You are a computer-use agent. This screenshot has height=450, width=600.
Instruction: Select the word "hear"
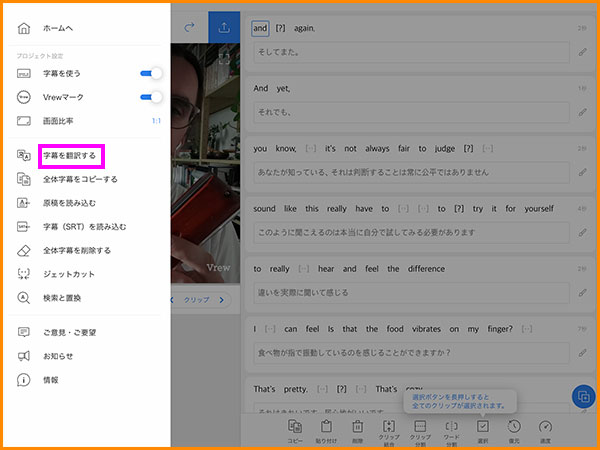tap(326, 269)
